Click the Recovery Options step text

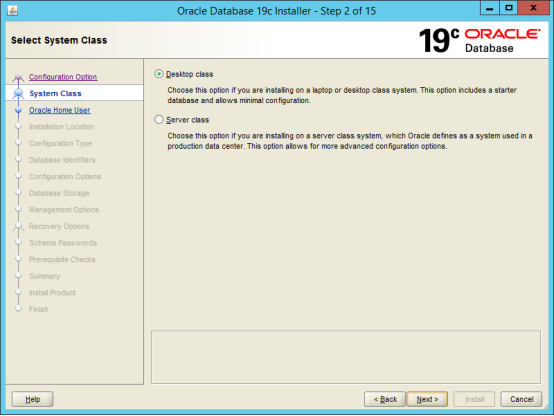coord(59,226)
